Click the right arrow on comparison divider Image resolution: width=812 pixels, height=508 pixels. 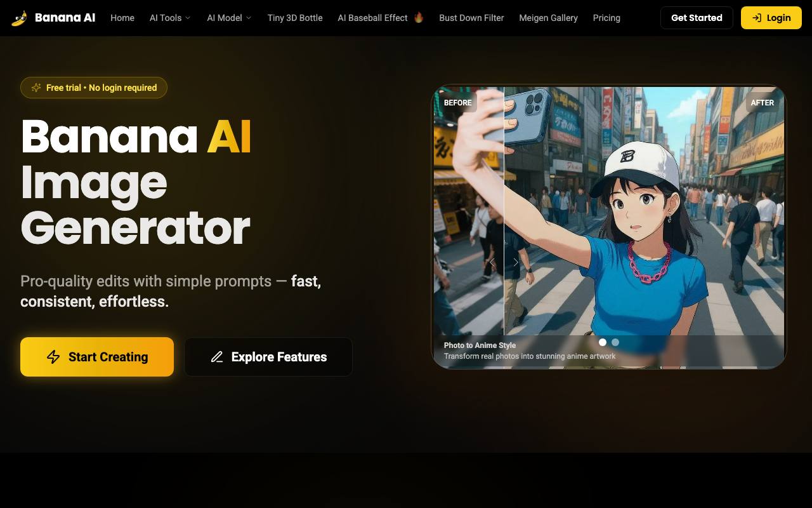coord(515,262)
